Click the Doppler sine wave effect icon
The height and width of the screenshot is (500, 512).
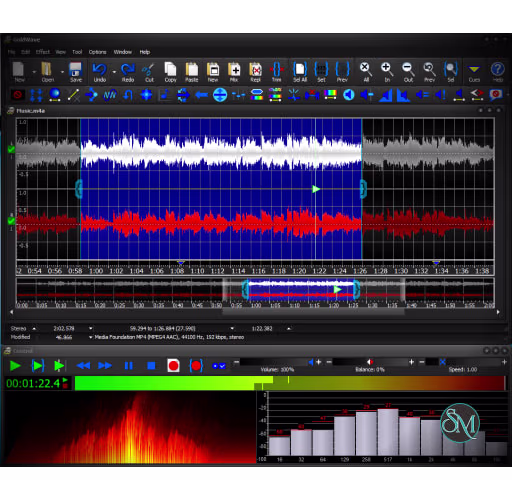110,95
